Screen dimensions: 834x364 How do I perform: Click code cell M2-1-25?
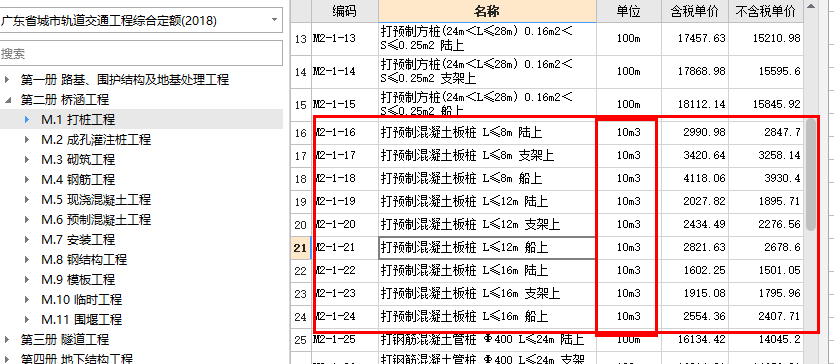(345, 339)
